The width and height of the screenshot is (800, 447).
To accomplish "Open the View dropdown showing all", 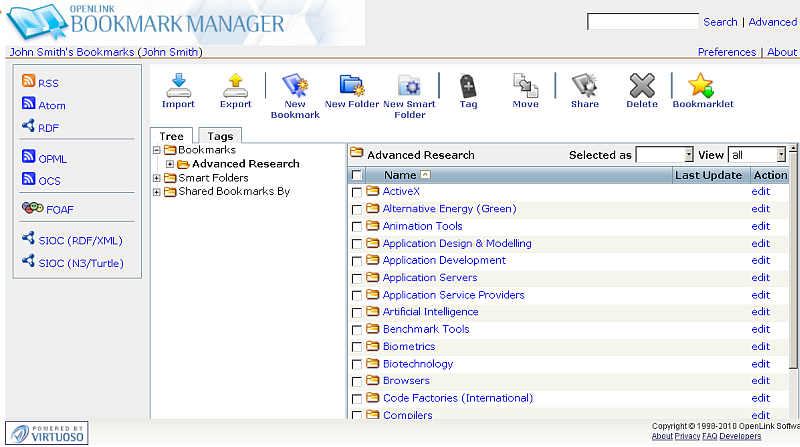I will tap(756, 155).
